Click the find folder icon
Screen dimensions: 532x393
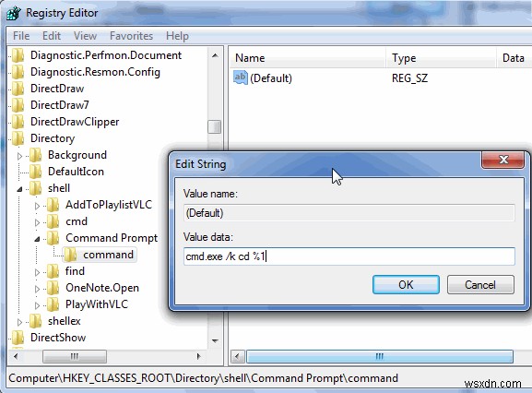point(53,271)
